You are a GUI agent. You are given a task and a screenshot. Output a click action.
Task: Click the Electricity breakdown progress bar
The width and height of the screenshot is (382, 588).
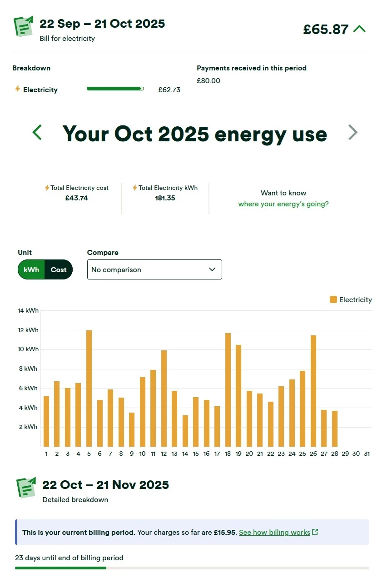point(115,89)
